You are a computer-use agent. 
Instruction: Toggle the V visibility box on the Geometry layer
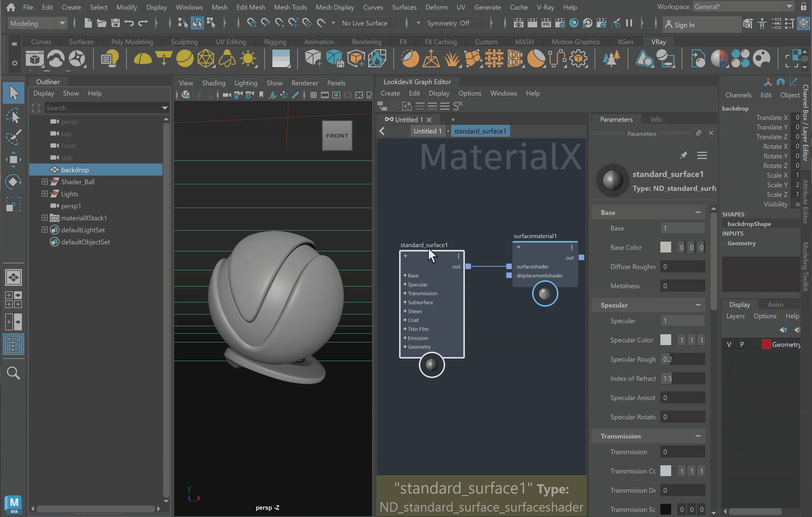[729, 344]
